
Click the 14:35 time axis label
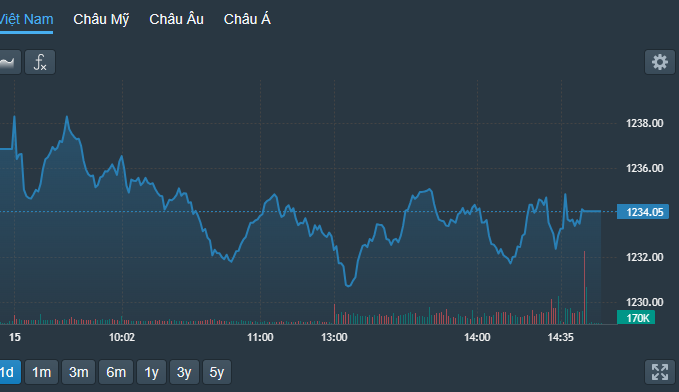pos(560,337)
